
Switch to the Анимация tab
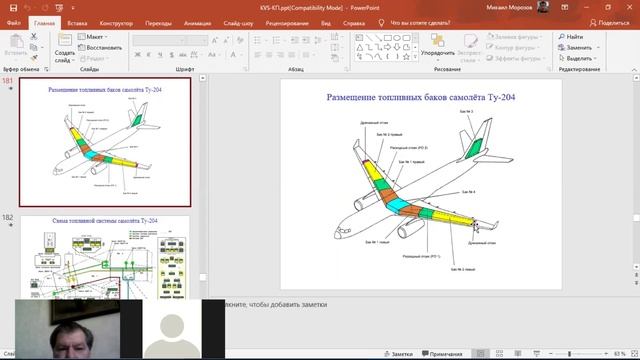[198, 23]
